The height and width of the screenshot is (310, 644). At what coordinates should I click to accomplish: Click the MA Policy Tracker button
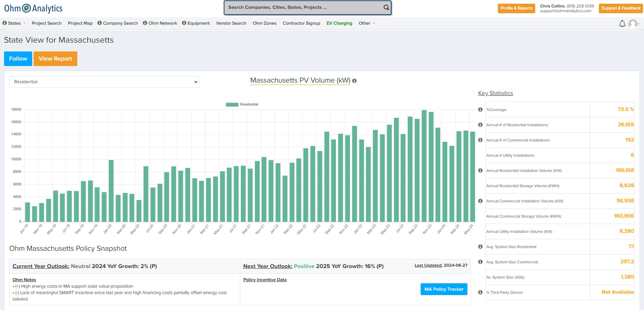tap(444, 289)
